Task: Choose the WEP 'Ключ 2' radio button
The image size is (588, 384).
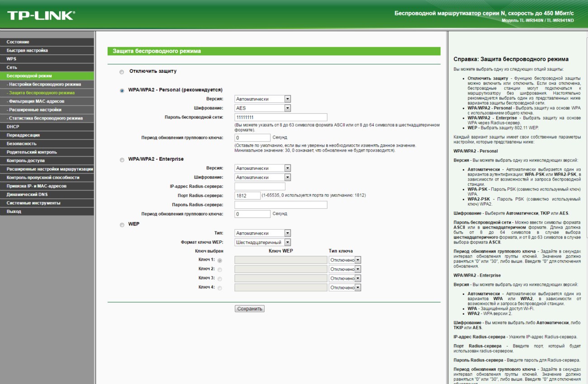Action: [220, 269]
